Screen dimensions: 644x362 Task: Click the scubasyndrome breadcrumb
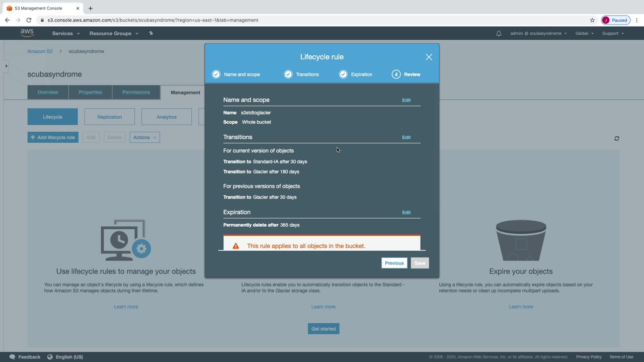(86, 51)
